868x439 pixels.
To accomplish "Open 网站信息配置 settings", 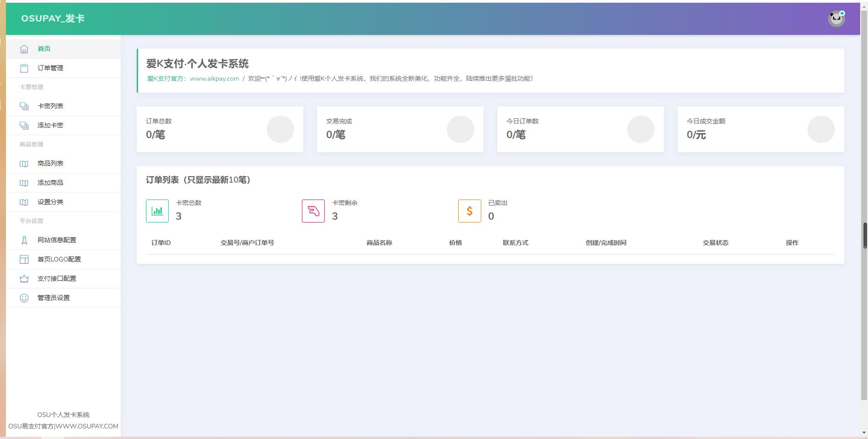I will [57, 240].
